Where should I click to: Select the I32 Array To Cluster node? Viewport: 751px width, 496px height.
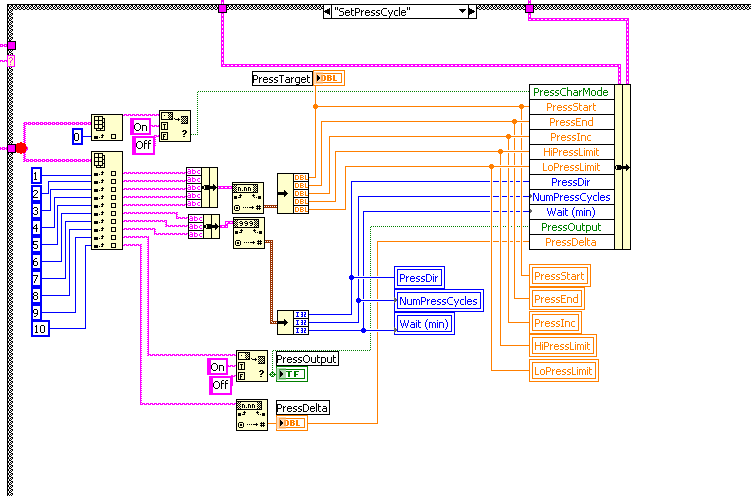pyautogui.click(x=293, y=321)
